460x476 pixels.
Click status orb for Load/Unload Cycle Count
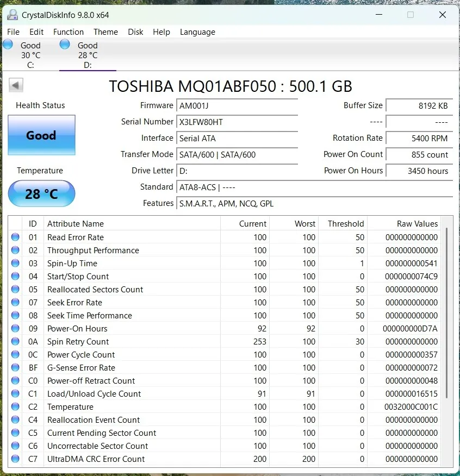tap(15, 394)
